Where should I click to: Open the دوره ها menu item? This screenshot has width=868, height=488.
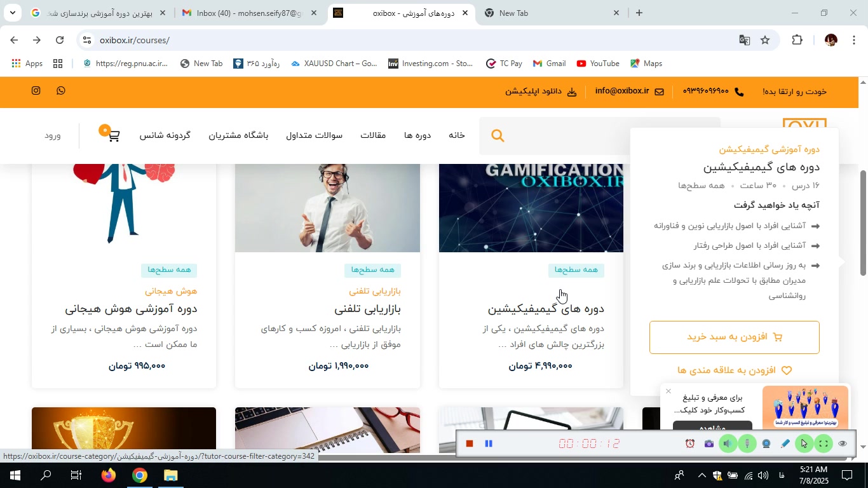(417, 135)
